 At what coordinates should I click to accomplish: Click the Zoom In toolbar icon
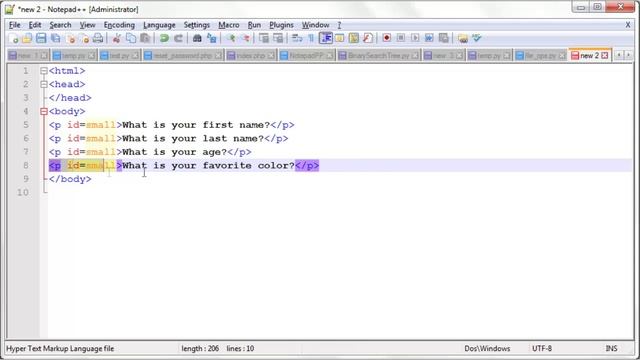(x=231, y=38)
